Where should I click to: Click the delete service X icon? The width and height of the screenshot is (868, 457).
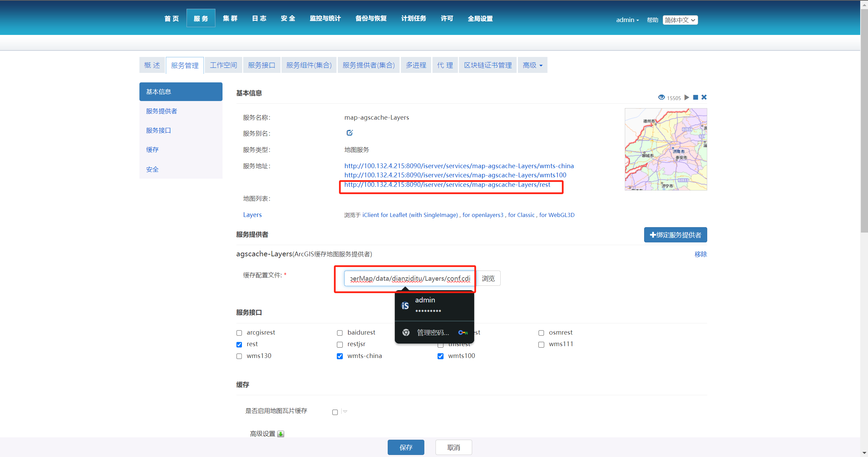(x=704, y=97)
